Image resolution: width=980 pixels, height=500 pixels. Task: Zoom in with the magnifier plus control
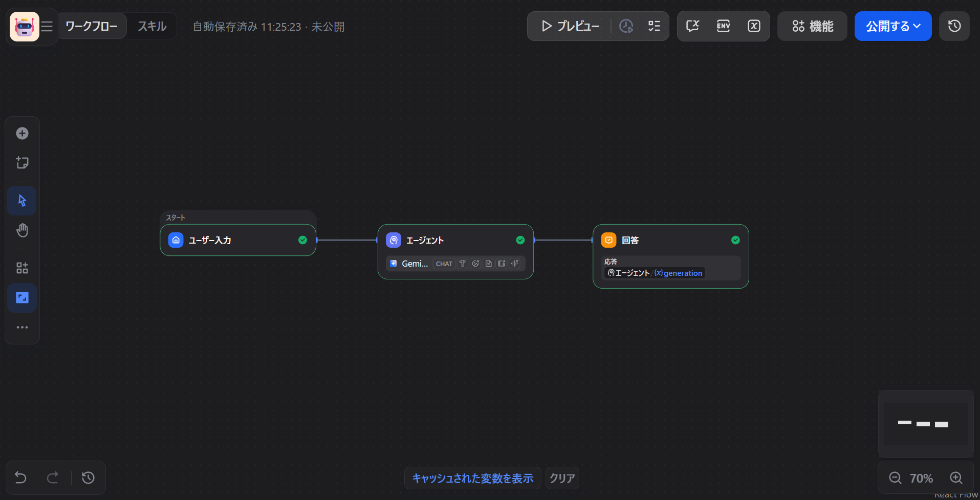pyautogui.click(x=956, y=477)
